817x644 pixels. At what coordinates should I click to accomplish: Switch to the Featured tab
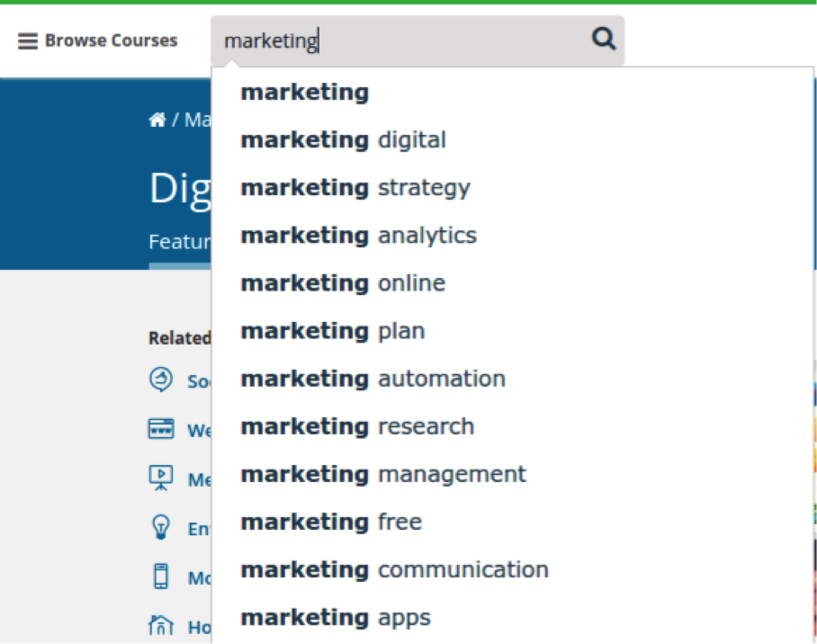[x=179, y=241]
